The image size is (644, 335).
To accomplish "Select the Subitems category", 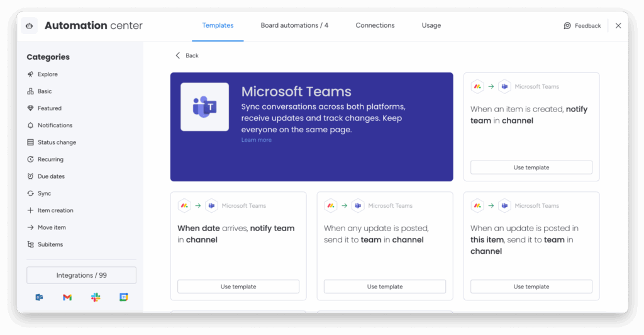I will pyautogui.click(x=50, y=244).
